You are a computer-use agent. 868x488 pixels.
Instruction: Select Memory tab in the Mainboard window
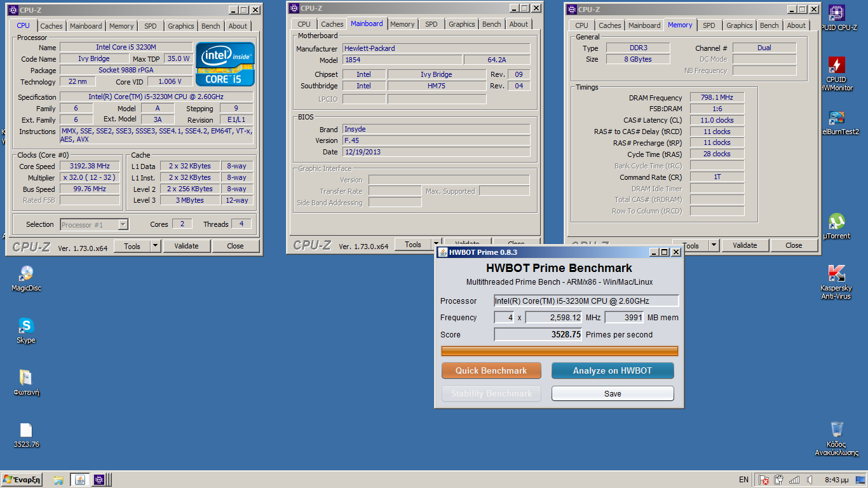click(402, 24)
